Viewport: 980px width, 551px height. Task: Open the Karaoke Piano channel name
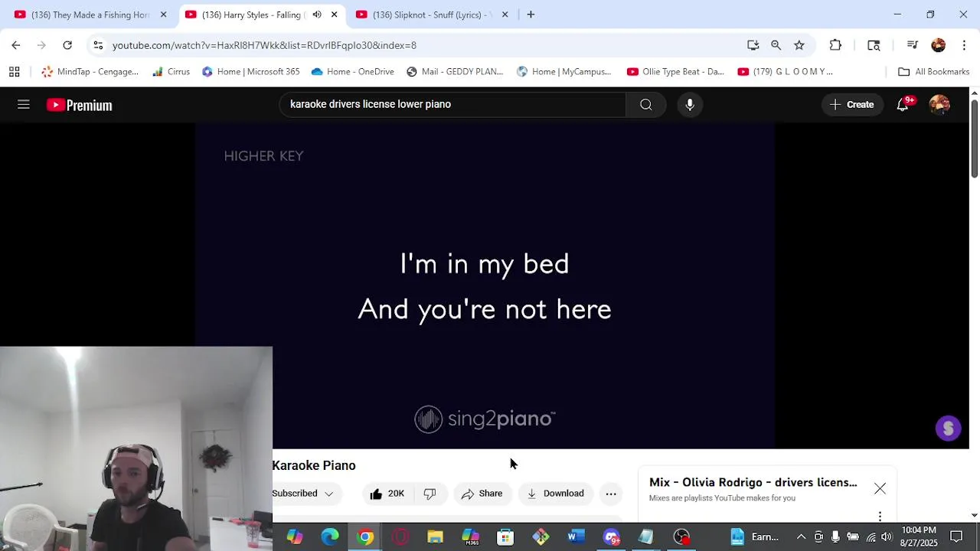click(x=314, y=465)
